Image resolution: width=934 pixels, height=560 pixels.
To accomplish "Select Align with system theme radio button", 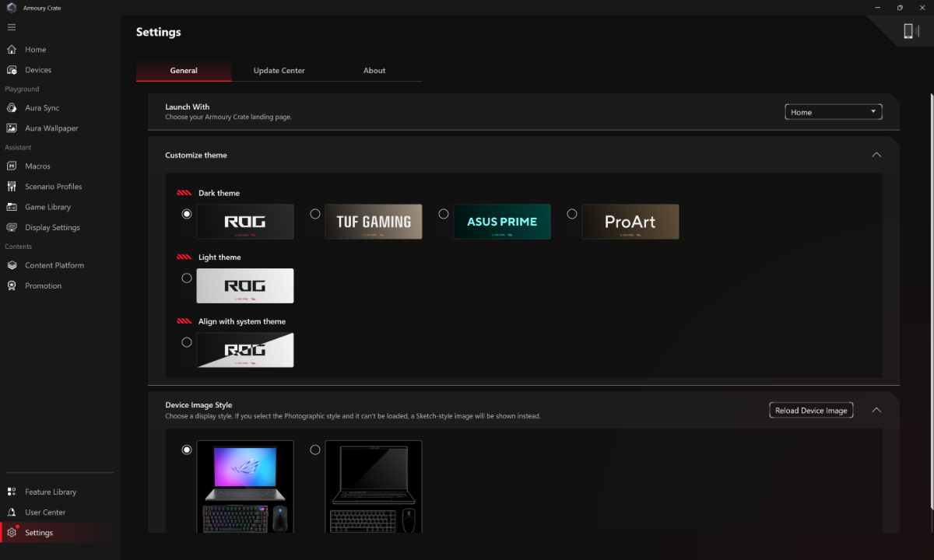I will pos(187,342).
